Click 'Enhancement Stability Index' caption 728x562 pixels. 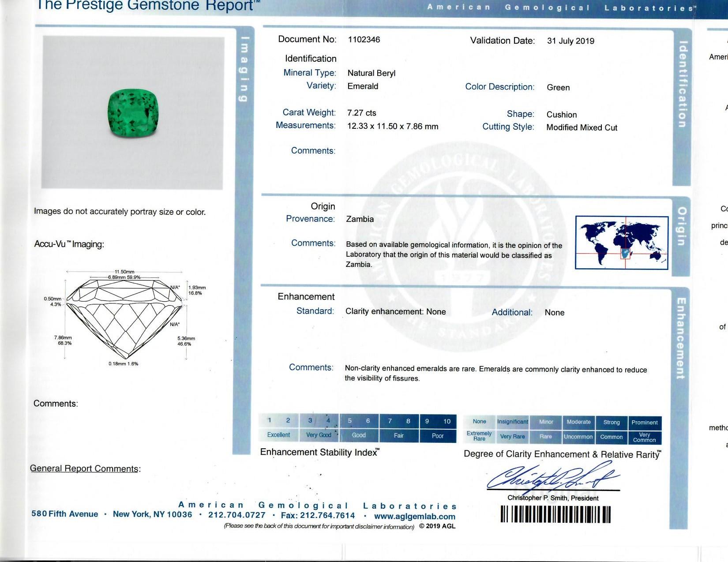click(x=319, y=452)
